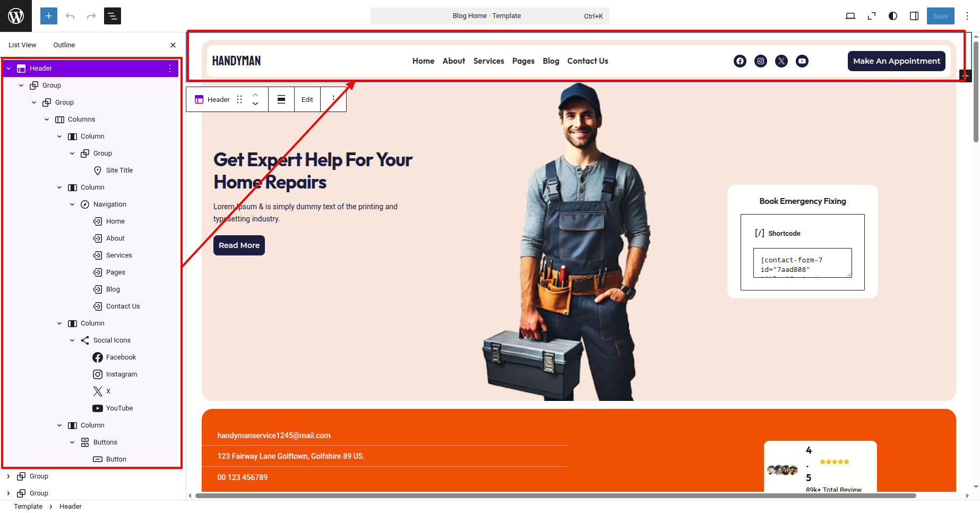This screenshot has width=980, height=513.
Task: Toggle the full-screen expand view icon
Action: pos(872,16)
